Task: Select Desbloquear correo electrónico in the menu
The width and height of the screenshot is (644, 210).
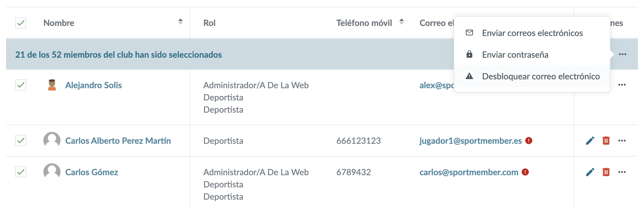Action: pos(541,76)
